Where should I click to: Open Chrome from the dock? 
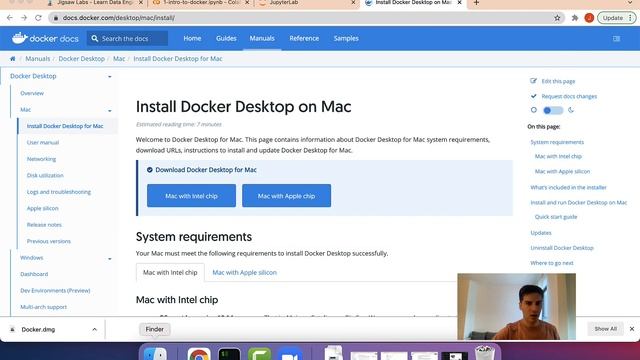[199, 354]
